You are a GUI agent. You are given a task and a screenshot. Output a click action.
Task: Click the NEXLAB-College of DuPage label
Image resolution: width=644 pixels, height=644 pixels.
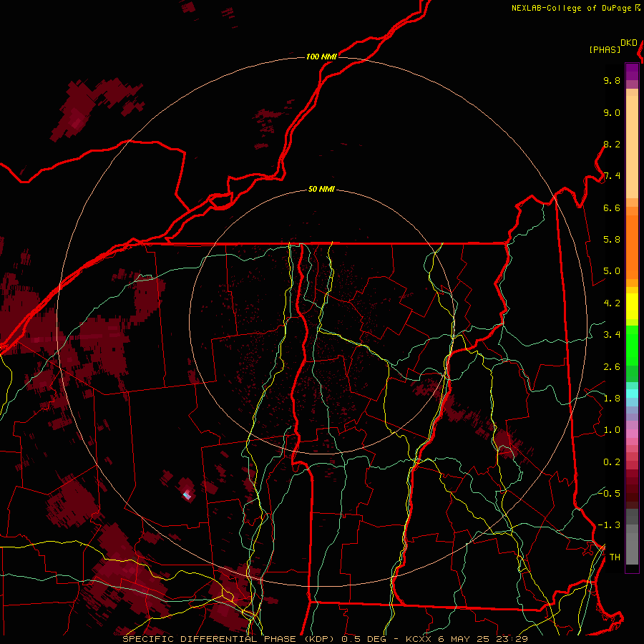pyautogui.click(x=572, y=8)
